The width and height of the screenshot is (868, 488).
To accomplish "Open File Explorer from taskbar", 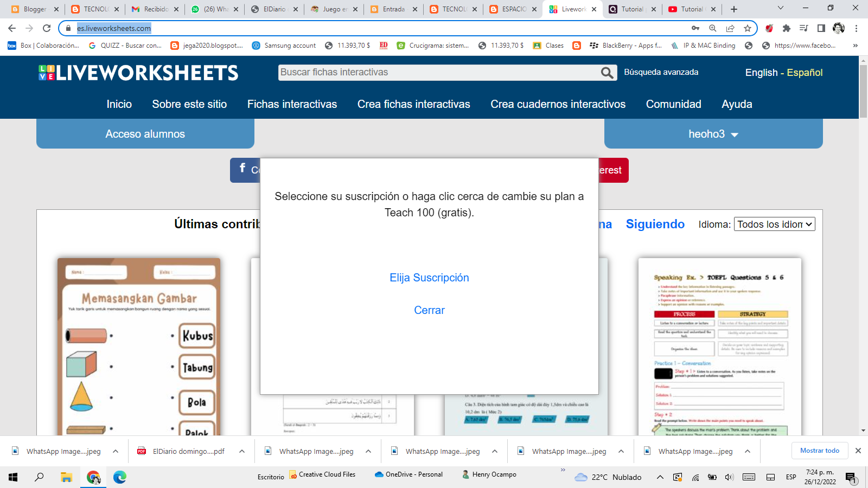I will 66,477.
